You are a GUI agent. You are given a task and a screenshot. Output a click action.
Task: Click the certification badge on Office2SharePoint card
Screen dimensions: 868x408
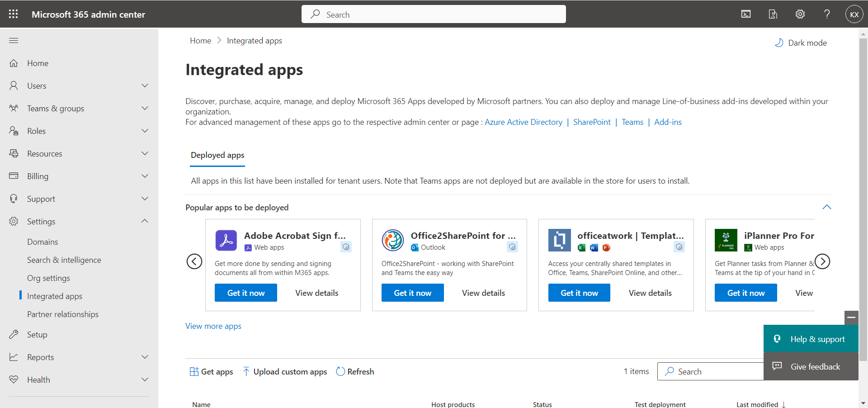[x=512, y=247]
